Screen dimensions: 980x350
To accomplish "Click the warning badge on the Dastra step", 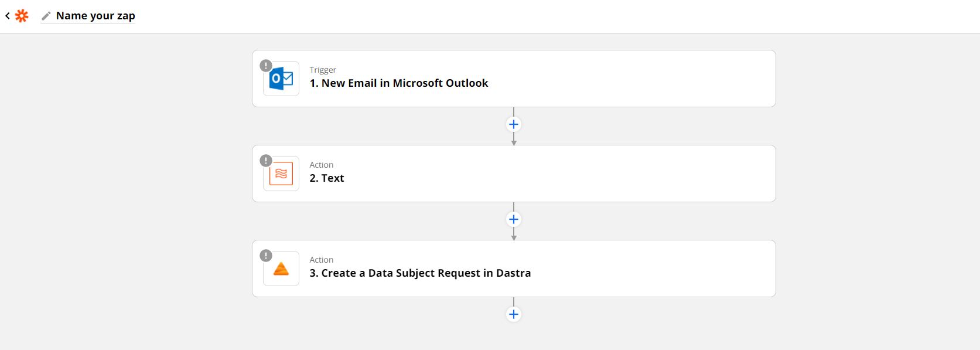I will [x=266, y=255].
